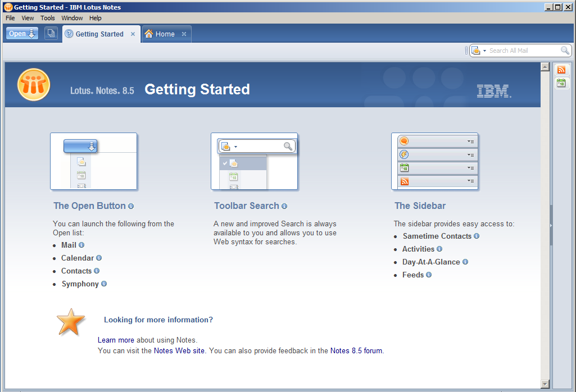Open the Day-At-A-Glance calendar sidebar icon
Viewport: 576px width, 392px height.
pyautogui.click(x=561, y=83)
